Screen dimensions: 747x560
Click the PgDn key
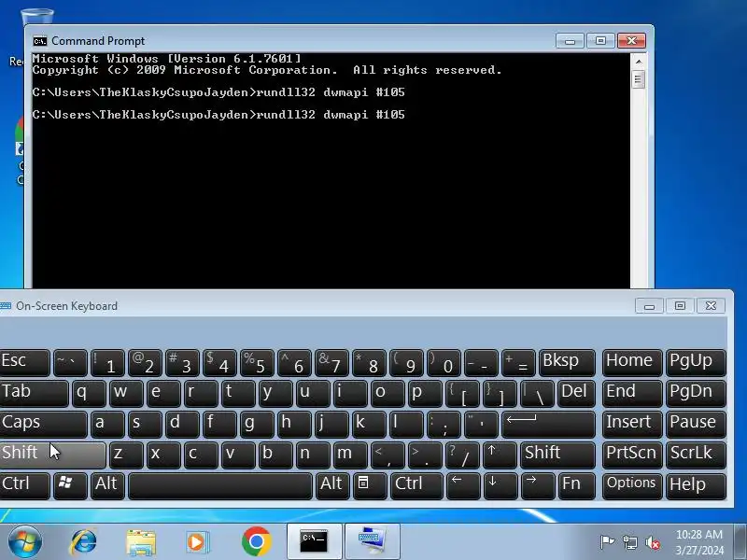pyautogui.click(x=696, y=393)
